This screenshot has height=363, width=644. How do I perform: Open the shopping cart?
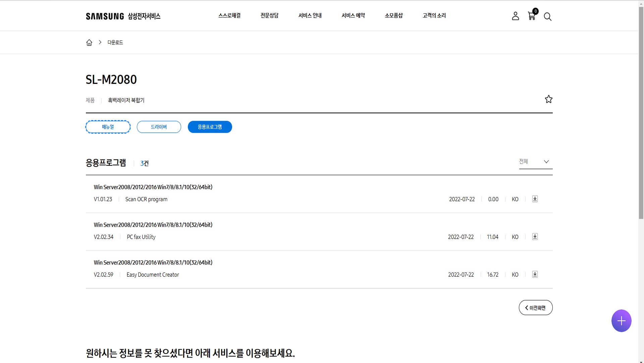coord(532,16)
